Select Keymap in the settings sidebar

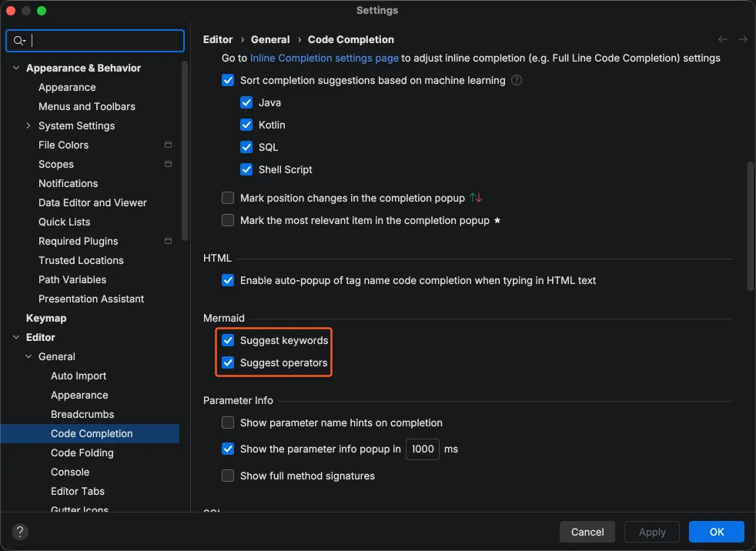(46, 318)
